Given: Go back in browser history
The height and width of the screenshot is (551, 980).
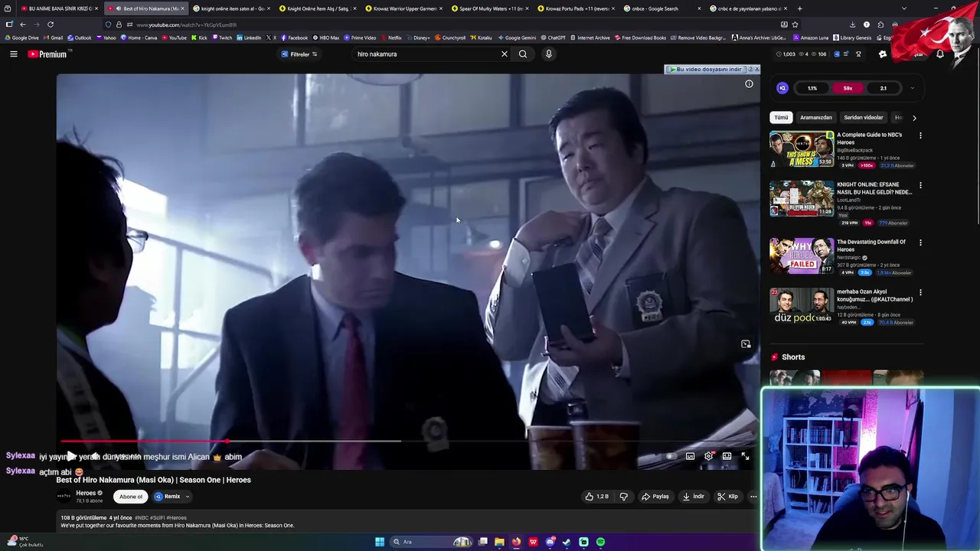Looking at the screenshot, I should 23,24.
